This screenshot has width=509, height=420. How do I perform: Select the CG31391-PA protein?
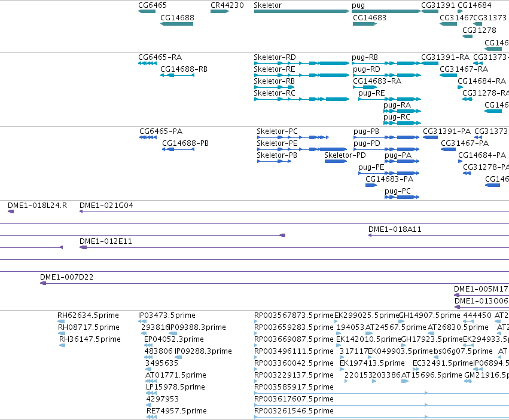click(x=431, y=137)
